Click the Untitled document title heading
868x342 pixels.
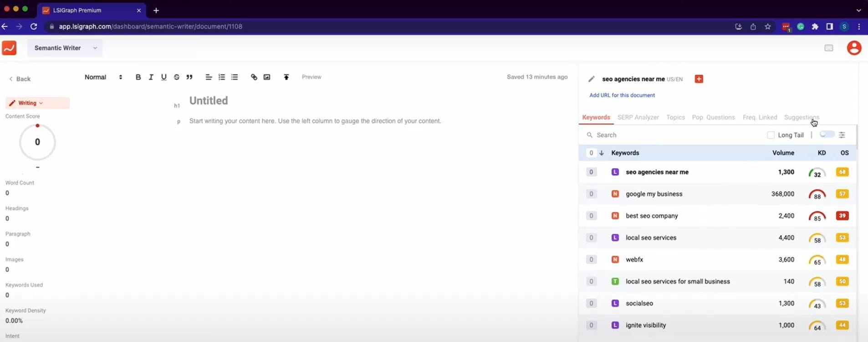coord(209,101)
